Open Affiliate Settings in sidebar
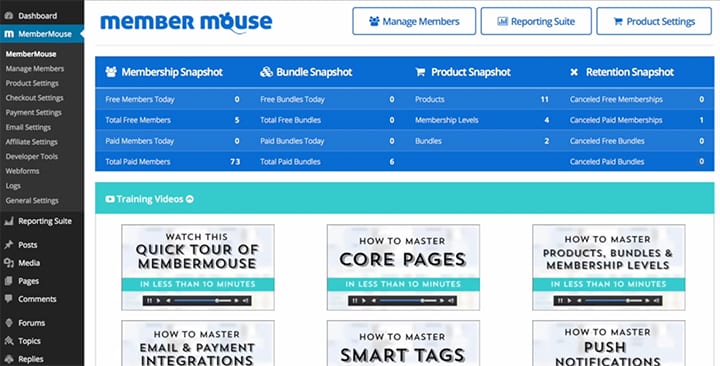The image size is (720, 366). (x=32, y=142)
